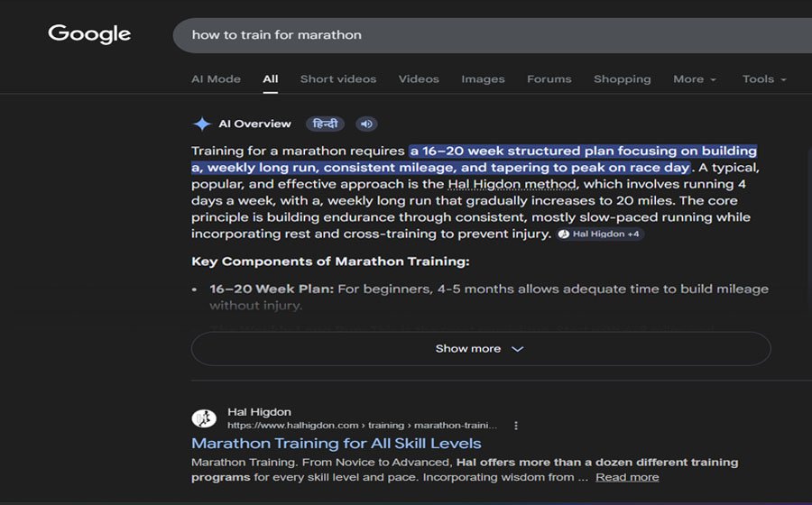The image size is (812, 505).
Task: Switch AI Overview to Hindi language
Action: click(325, 124)
